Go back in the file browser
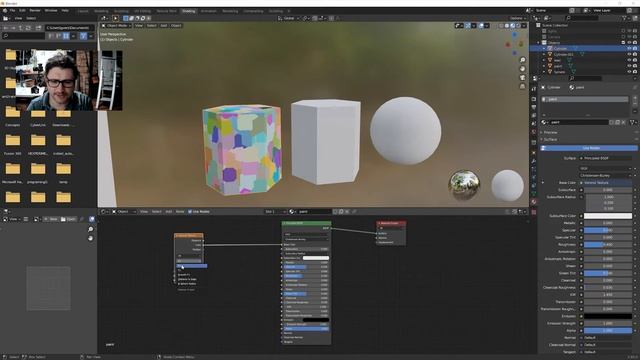The width and height of the screenshot is (640, 360). pyautogui.click(x=6, y=28)
